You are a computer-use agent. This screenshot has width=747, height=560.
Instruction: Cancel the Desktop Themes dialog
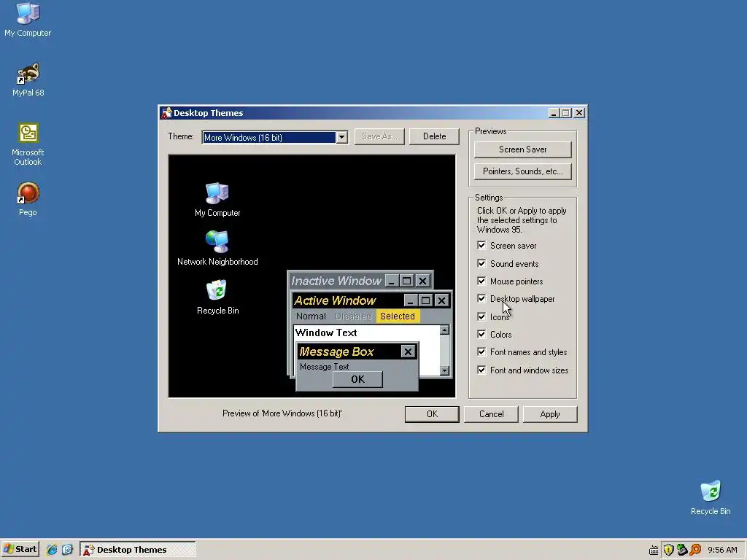491,414
